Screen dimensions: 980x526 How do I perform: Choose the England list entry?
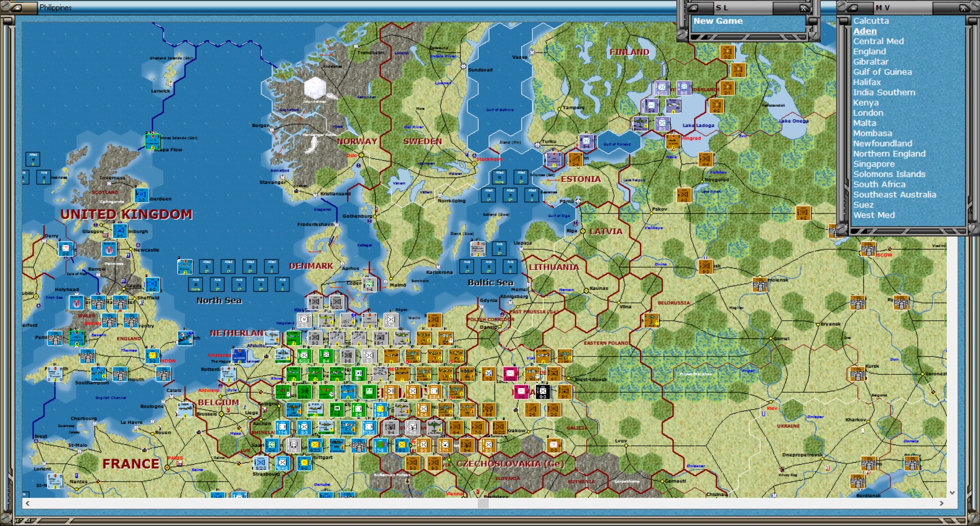pos(869,52)
